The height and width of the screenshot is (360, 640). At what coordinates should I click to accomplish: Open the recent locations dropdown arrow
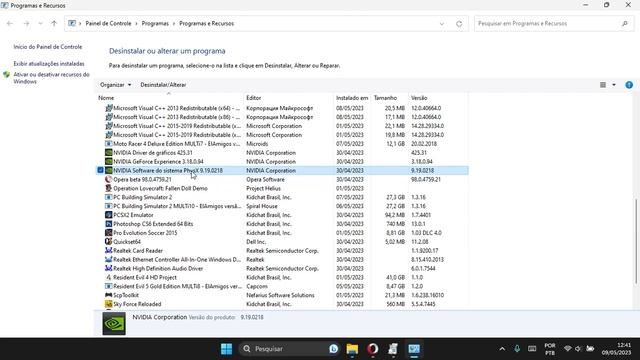pyautogui.click(x=40, y=24)
